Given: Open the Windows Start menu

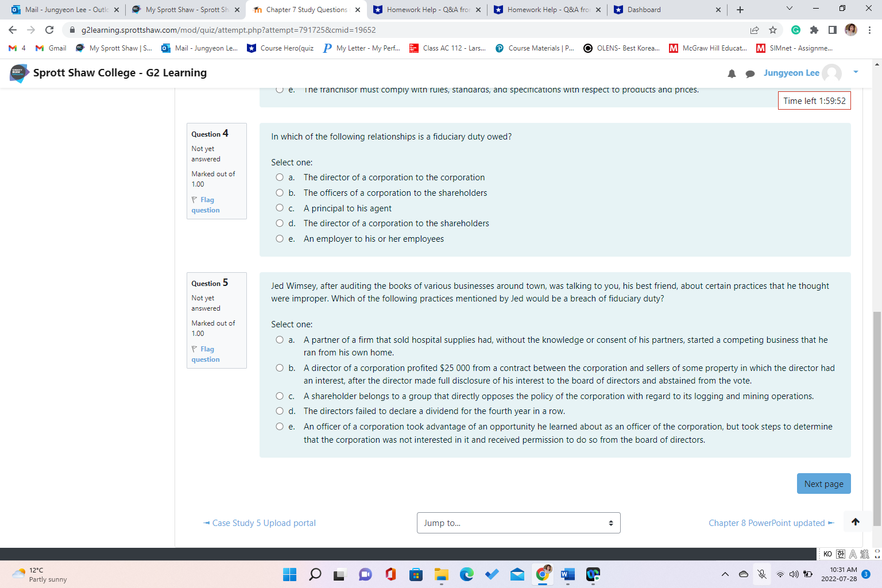Looking at the screenshot, I should tap(290, 574).
